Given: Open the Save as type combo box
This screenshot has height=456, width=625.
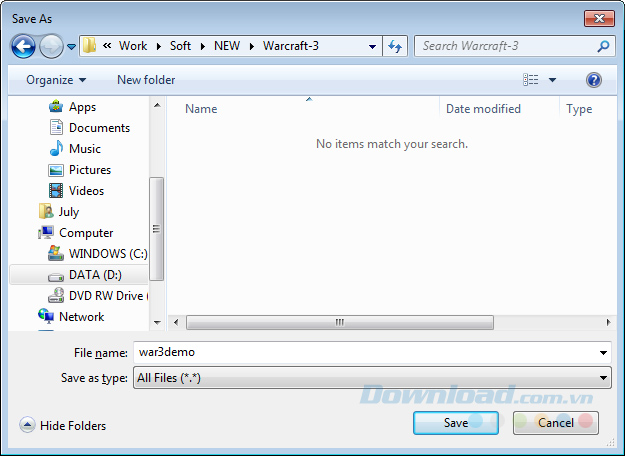Looking at the screenshot, I should 372,377.
